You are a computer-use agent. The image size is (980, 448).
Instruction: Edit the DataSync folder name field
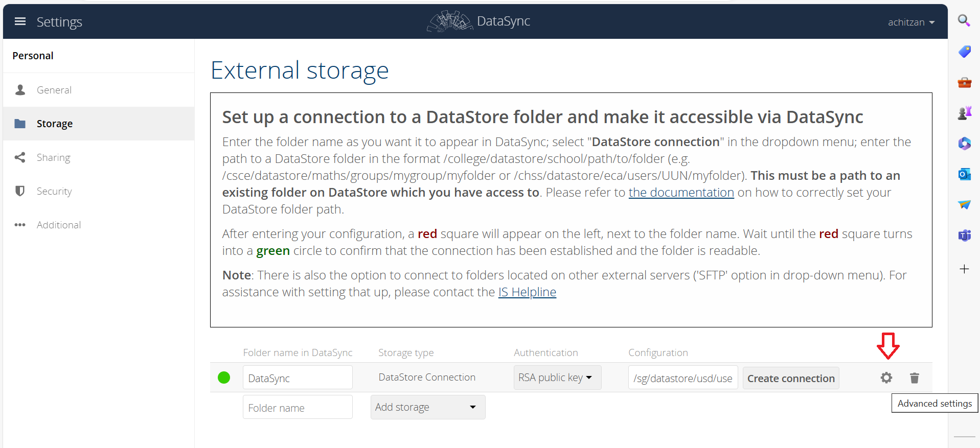pyautogui.click(x=298, y=378)
